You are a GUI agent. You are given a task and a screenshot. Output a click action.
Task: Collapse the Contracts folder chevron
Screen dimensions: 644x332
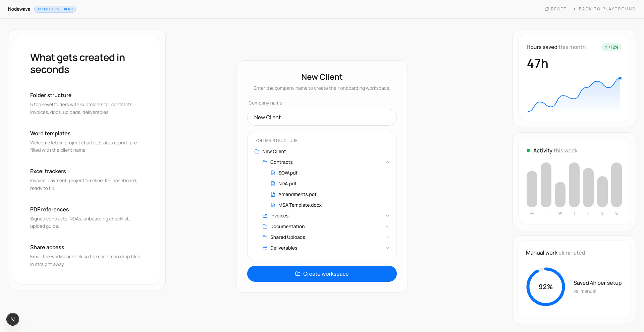387,162
